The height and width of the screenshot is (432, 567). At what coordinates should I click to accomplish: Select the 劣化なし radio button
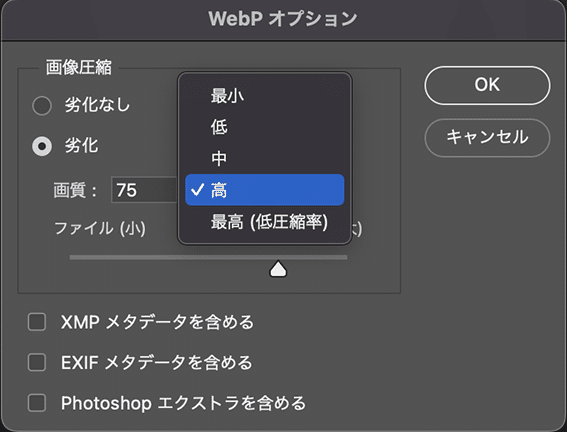coord(42,106)
